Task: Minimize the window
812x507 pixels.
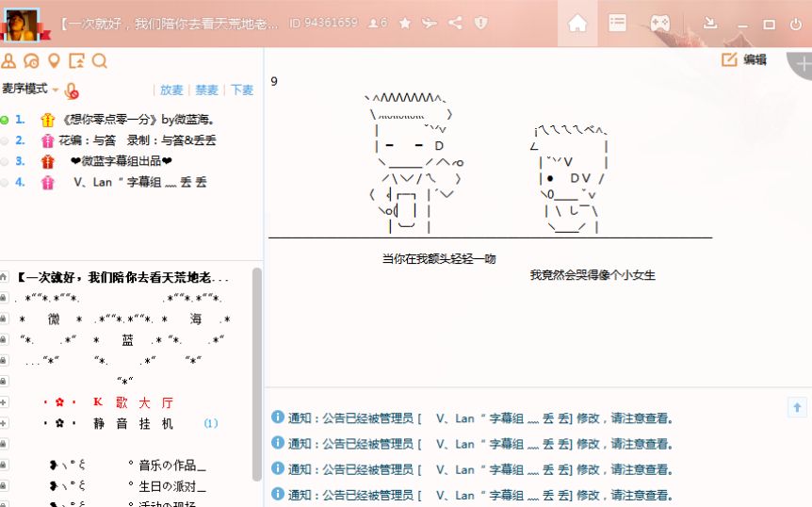Action: point(743,25)
